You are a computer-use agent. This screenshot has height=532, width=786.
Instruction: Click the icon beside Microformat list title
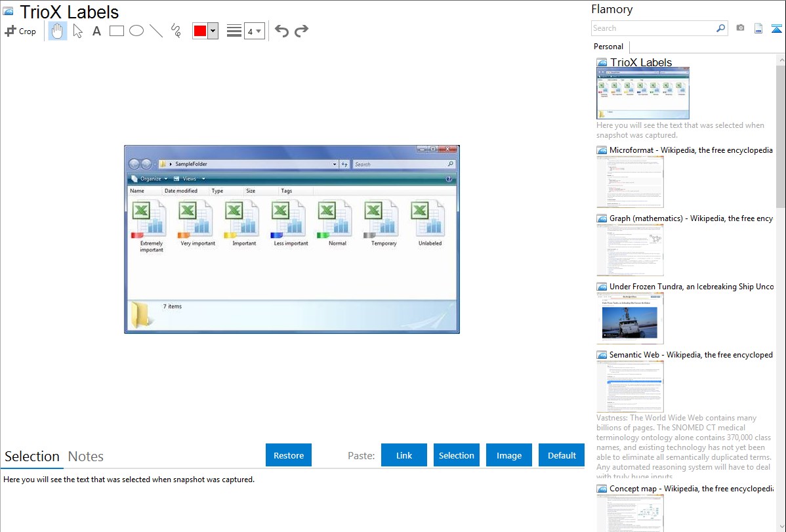(602, 150)
